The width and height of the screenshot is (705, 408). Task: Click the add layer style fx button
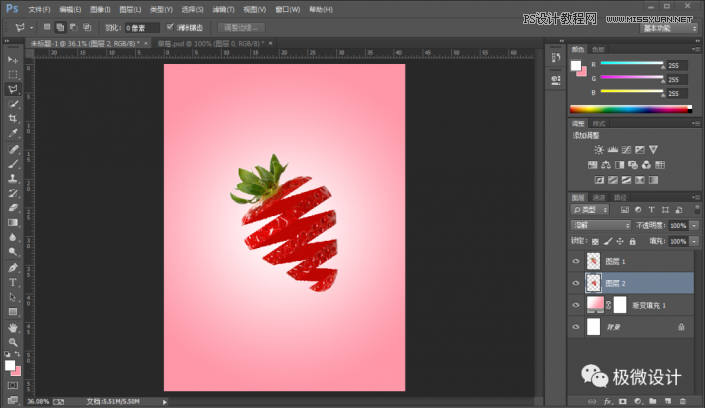point(607,400)
